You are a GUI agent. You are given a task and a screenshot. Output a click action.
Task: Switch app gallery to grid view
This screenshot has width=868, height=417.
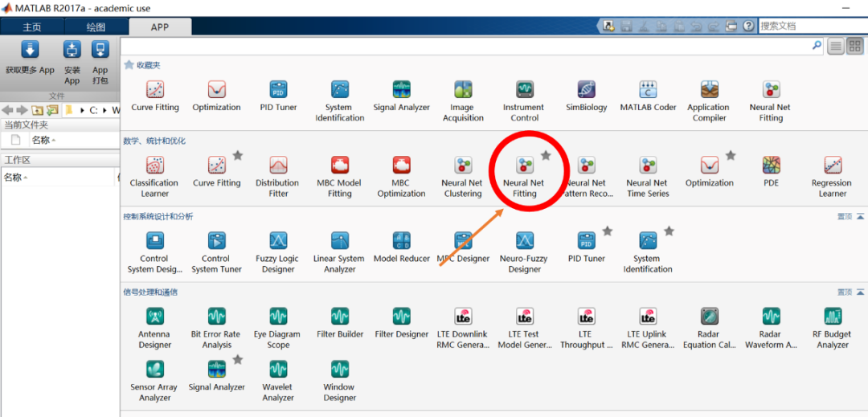coord(854,46)
